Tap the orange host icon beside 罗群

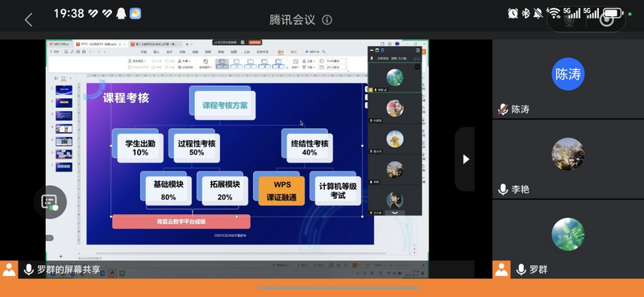(501, 270)
